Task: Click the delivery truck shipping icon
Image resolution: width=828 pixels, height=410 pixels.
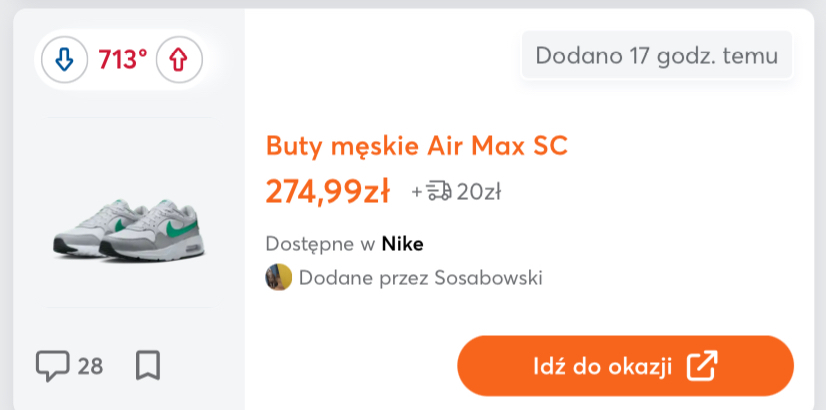Action: point(439,191)
